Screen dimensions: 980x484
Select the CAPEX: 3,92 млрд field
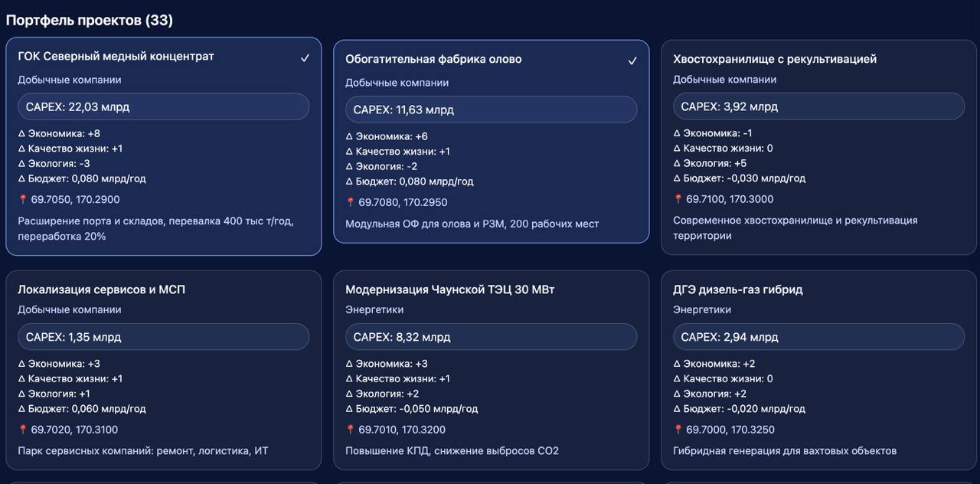pyautogui.click(x=818, y=106)
